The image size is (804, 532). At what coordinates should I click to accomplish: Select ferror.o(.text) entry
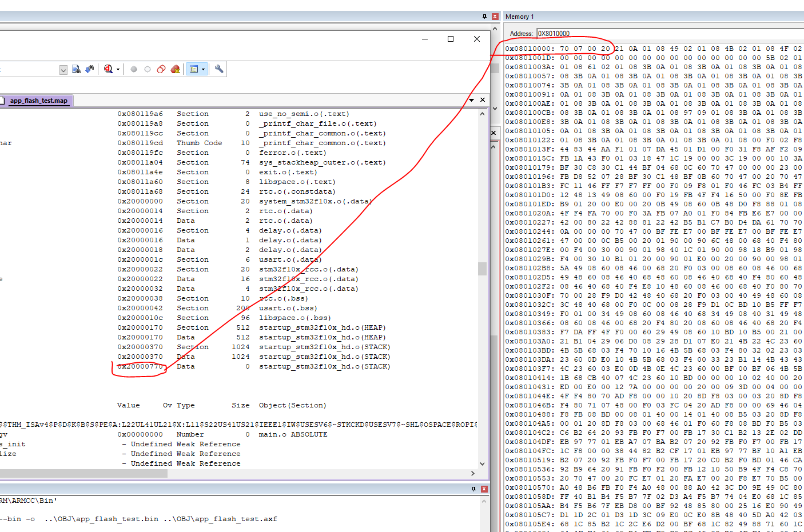pyautogui.click(x=292, y=153)
